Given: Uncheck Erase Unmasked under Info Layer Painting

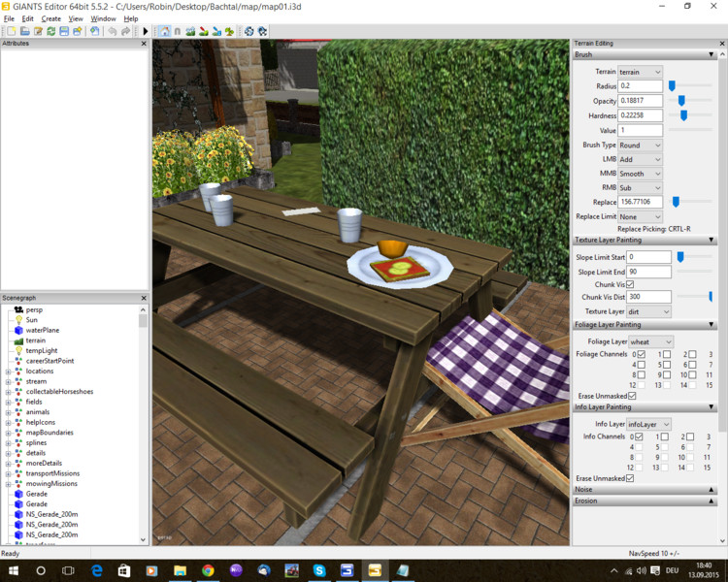Looking at the screenshot, I should point(631,478).
